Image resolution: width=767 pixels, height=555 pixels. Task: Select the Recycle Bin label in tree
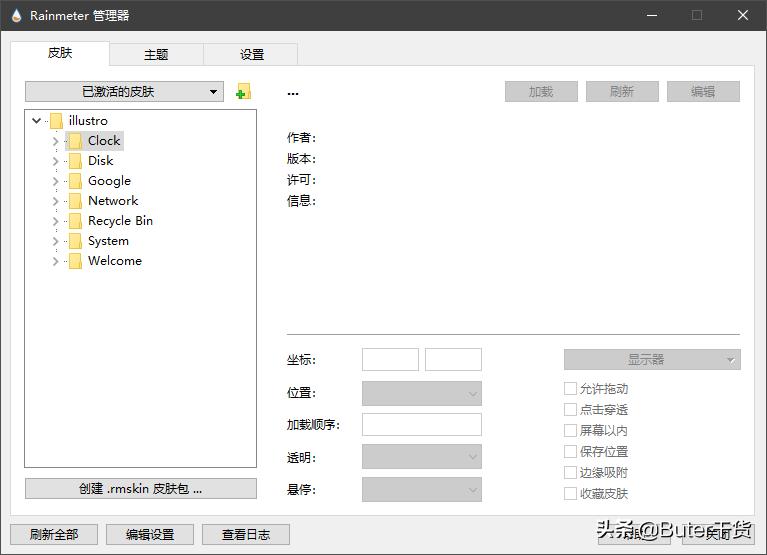coord(120,221)
